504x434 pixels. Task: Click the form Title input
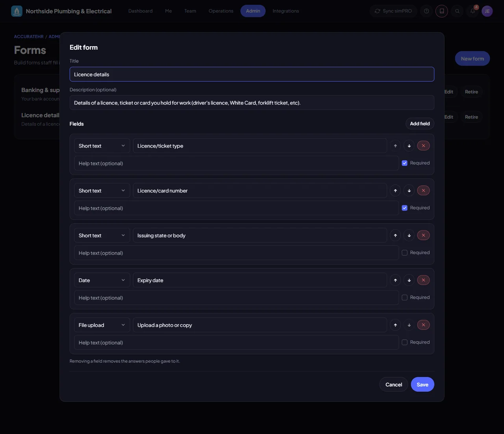click(252, 74)
